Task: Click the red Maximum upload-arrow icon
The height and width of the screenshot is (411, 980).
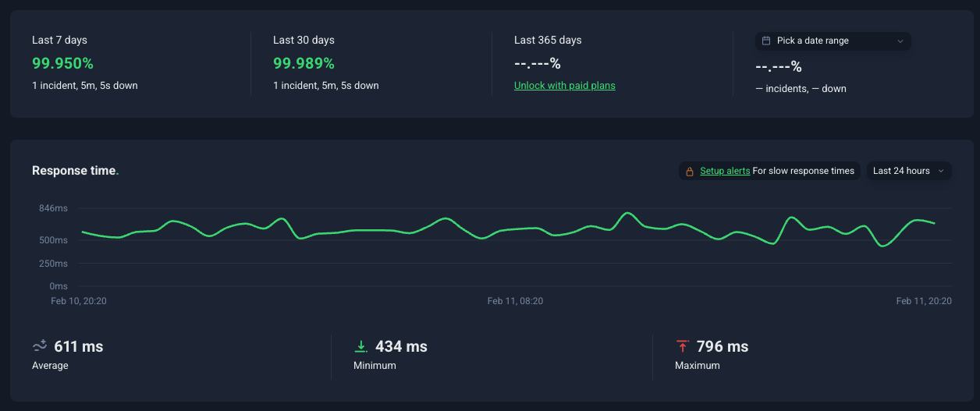Action: 683,346
